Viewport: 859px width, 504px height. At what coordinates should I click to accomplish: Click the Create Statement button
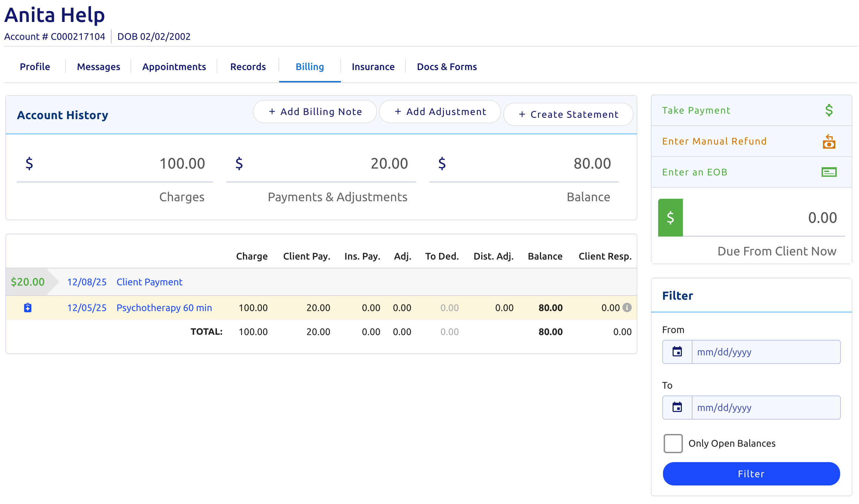(568, 114)
